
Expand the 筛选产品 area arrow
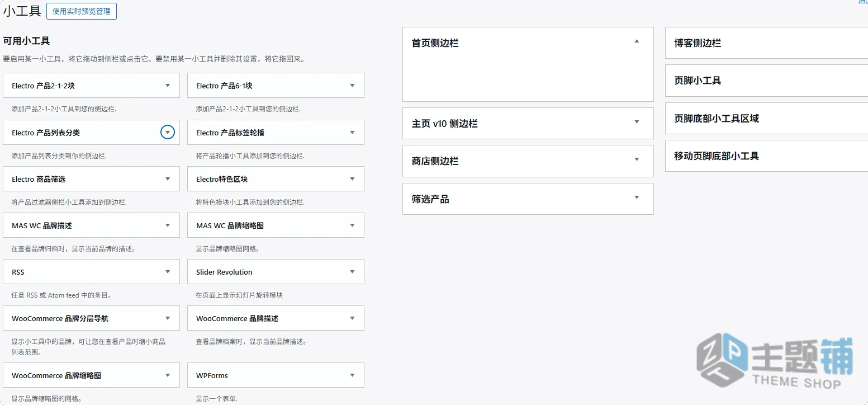click(637, 197)
